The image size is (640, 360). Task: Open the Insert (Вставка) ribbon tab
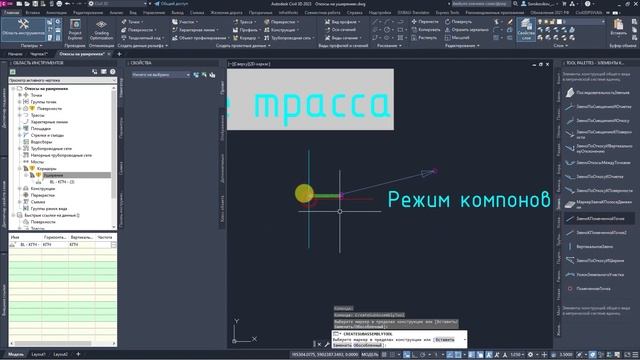tap(33, 13)
